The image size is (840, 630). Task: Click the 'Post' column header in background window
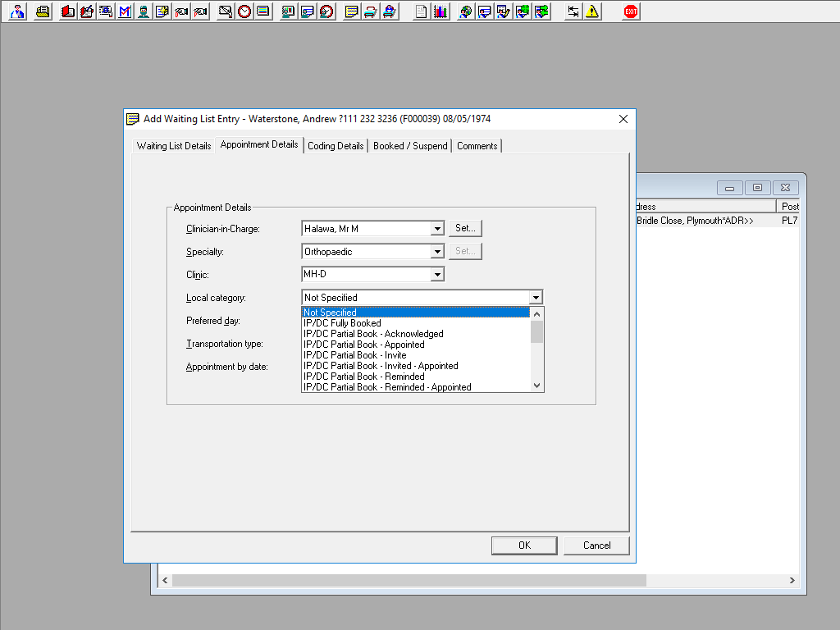pyautogui.click(x=788, y=206)
